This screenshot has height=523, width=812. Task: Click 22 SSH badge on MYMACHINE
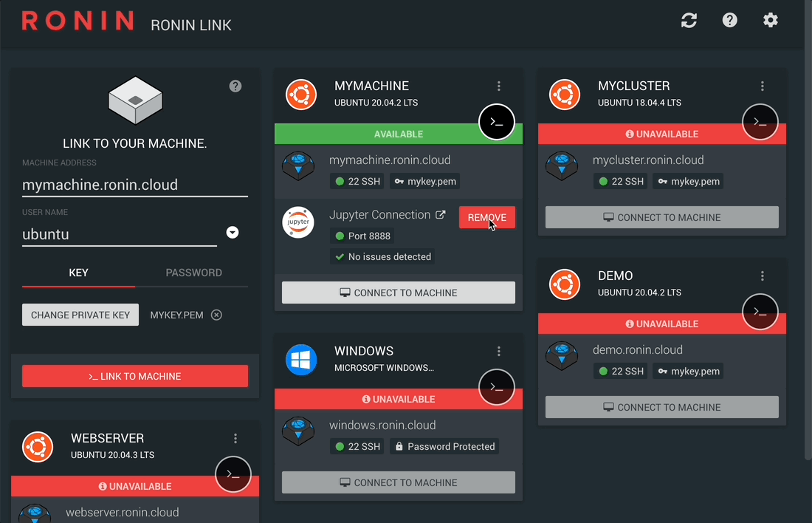[x=357, y=182]
